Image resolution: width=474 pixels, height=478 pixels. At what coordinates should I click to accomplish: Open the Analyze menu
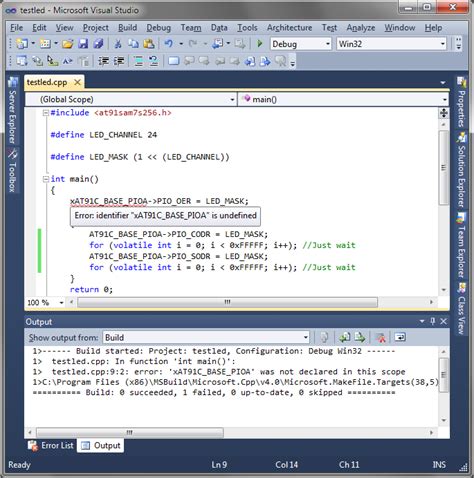tap(361, 28)
